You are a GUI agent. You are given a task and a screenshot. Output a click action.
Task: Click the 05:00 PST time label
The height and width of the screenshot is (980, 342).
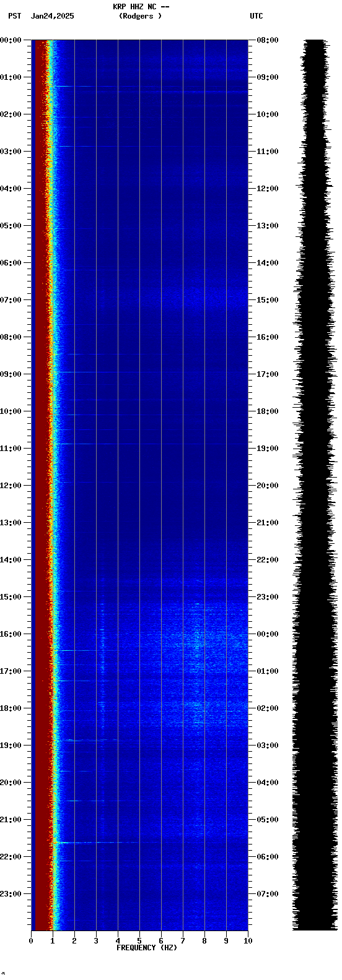[11, 226]
